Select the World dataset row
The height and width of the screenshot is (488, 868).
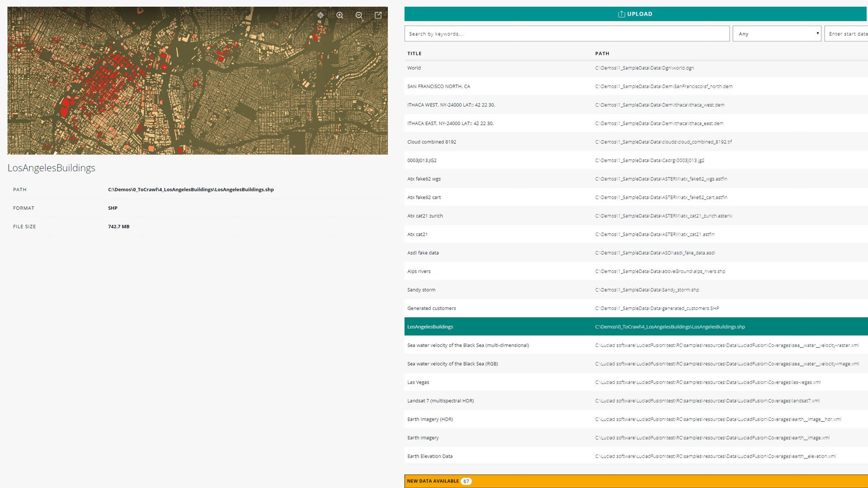pyautogui.click(x=414, y=68)
